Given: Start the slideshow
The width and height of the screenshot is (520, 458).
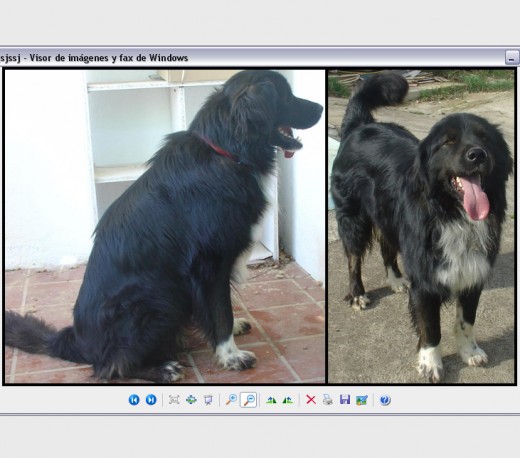Looking at the screenshot, I should coord(208,400).
